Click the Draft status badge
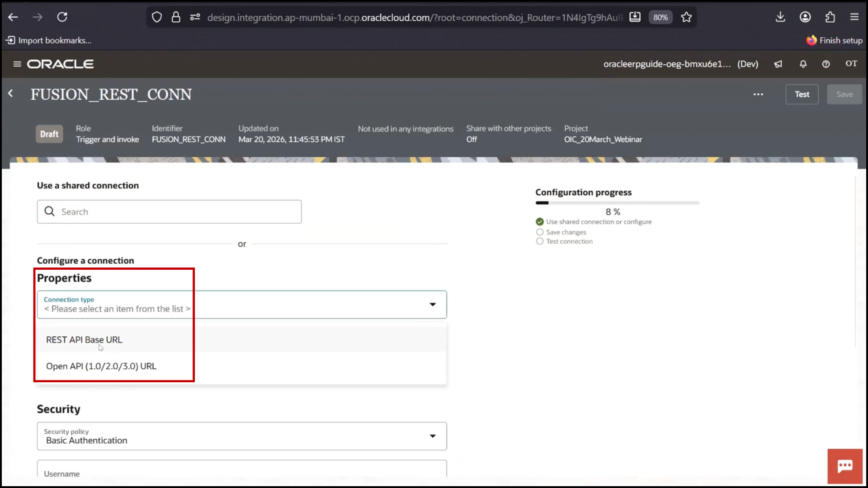This screenshot has height=488, width=868. tap(49, 134)
